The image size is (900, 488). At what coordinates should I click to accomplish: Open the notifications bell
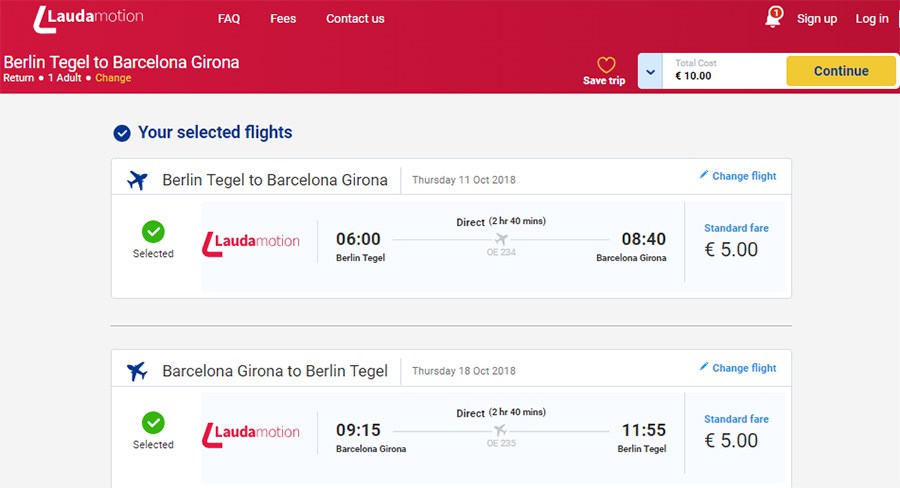point(773,18)
